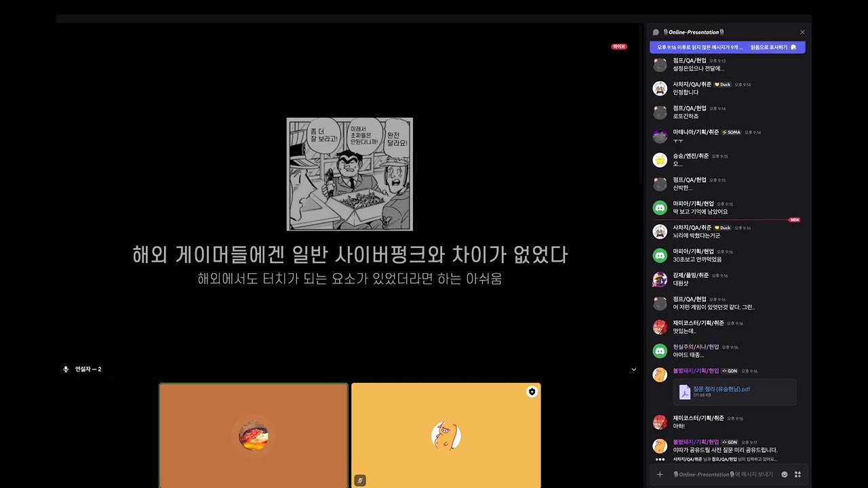
Task: Open 점프 avatar beside '어 저런 게임이 있엇던것 같다'
Action: point(660,303)
